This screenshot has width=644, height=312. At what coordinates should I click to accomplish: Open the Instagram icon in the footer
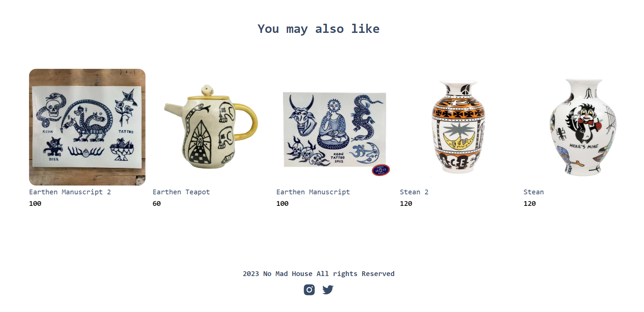[x=309, y=290]
